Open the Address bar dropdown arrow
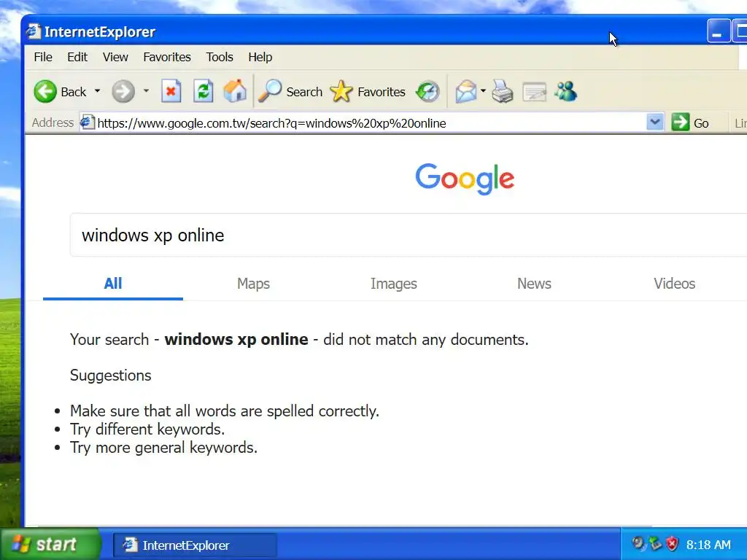 click(655, 122)
